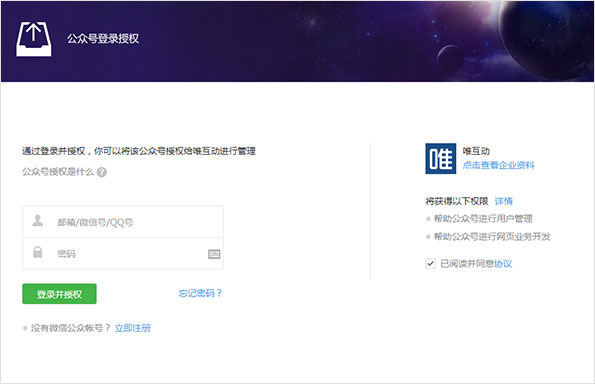Click the 将获得以下权限 heading
Viewport: 595px width, 384px height.
pyautogui.click(x=456, y=201)
